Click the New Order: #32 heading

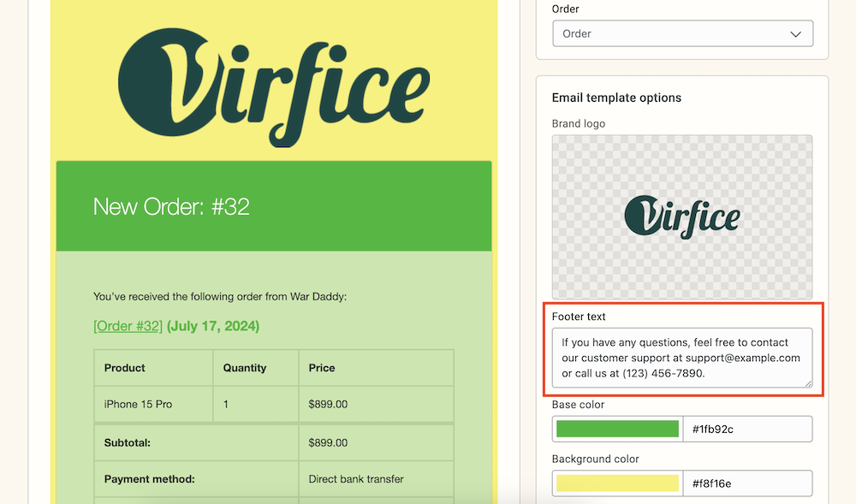[171, 207]
